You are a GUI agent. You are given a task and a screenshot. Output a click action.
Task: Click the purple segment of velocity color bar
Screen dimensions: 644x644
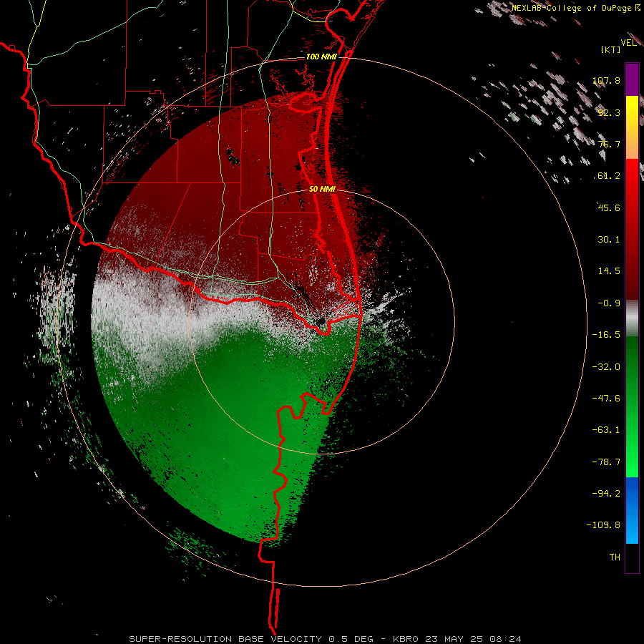(x=632, y=79)
